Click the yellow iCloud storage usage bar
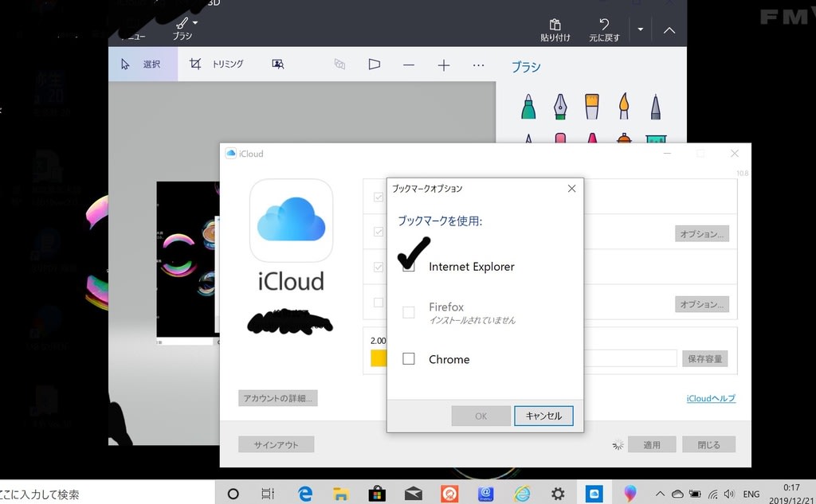Screen dimensions: 816x504 coord(379,357)
